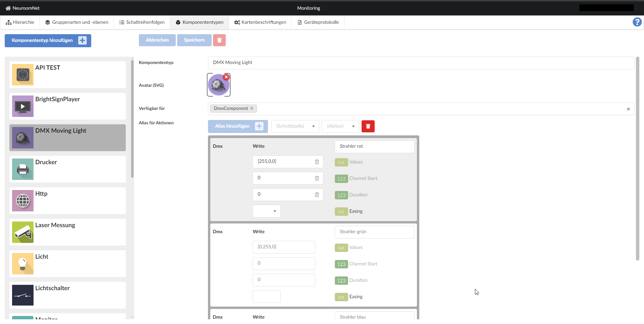Click the pale red trash button beside Speichern
The width and height of the screenshot is (644, 324).
coord(219,40)
